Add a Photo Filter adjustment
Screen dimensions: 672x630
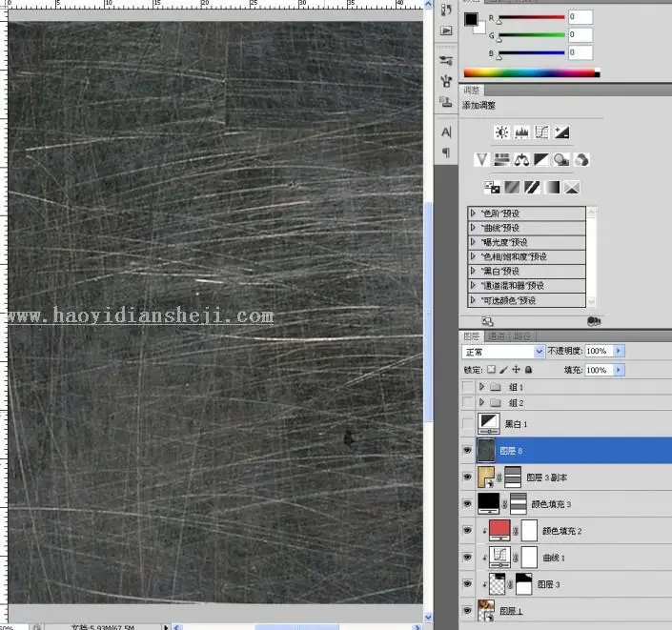561,160
